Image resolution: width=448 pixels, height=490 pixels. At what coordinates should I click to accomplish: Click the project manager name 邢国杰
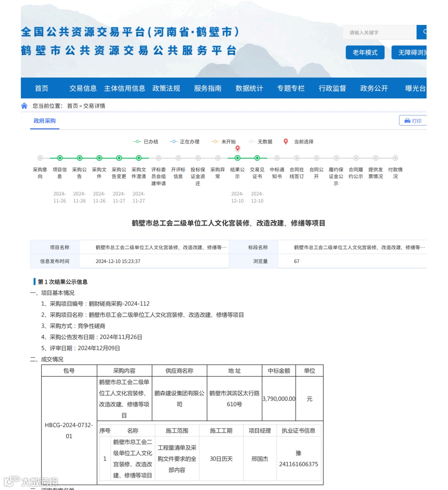click(260, 459)
